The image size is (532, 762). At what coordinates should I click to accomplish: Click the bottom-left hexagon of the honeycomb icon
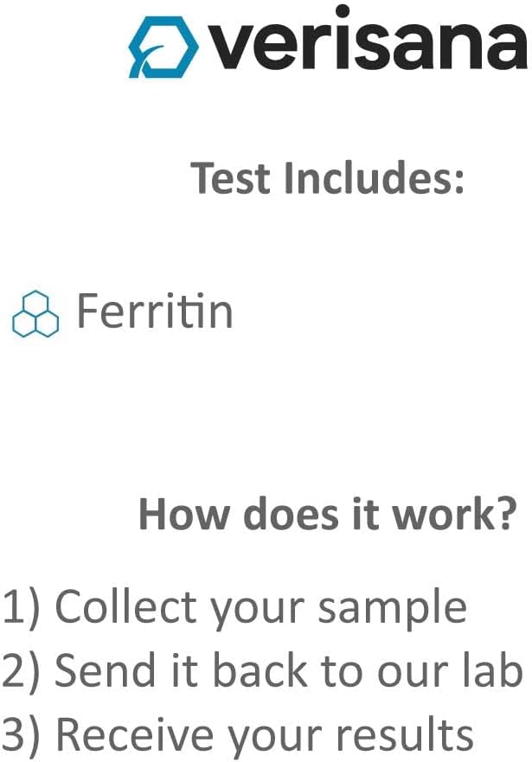(x=24, y=324)
